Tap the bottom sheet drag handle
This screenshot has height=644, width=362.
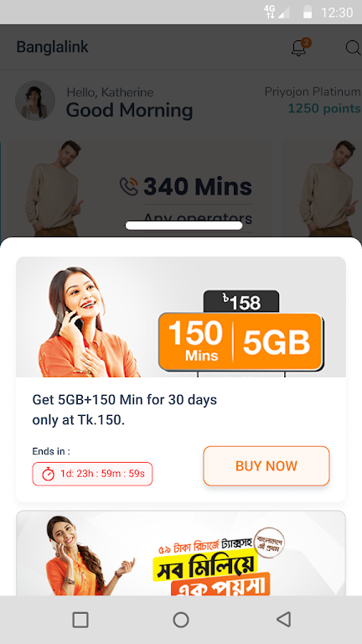pyautogui.click(x=184, y=226)
